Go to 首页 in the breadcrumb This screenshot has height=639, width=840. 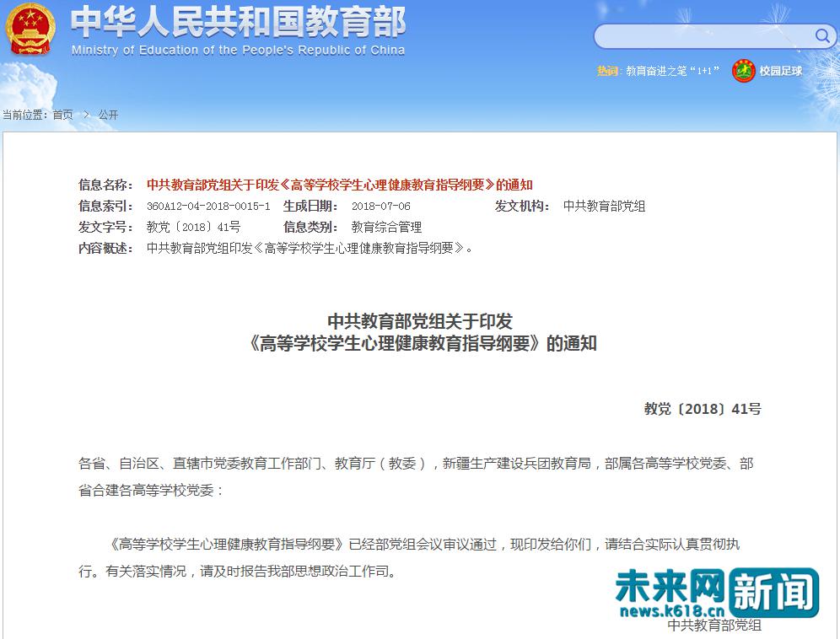[x=62, y=115]
